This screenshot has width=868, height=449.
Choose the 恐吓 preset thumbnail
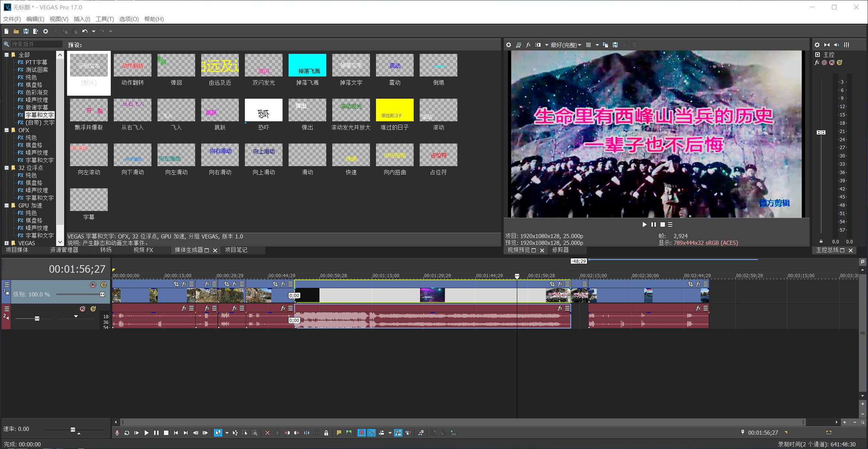click(264, 110)
